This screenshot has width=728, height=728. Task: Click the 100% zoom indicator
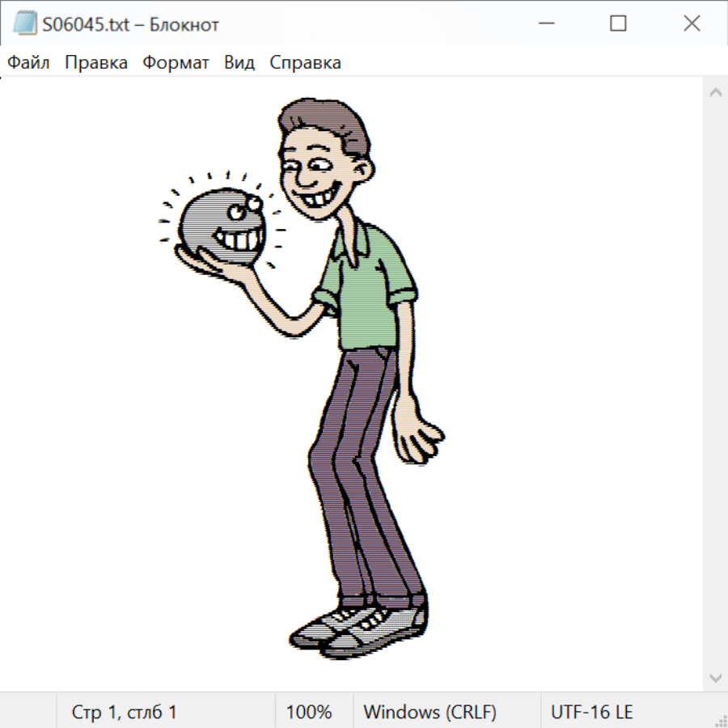click(309, 712)
